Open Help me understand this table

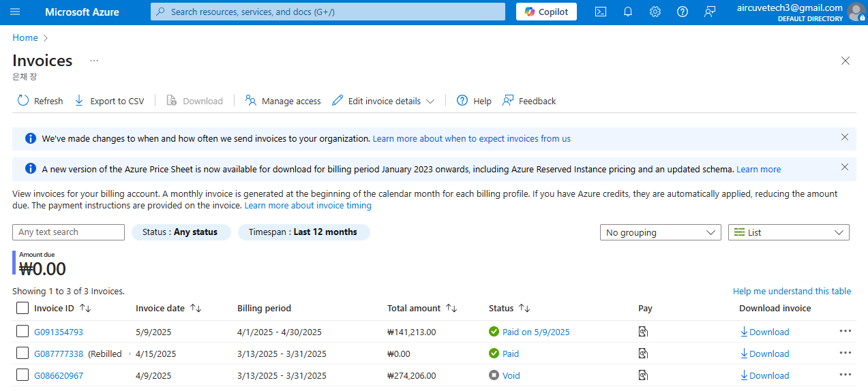pos(792,291)
